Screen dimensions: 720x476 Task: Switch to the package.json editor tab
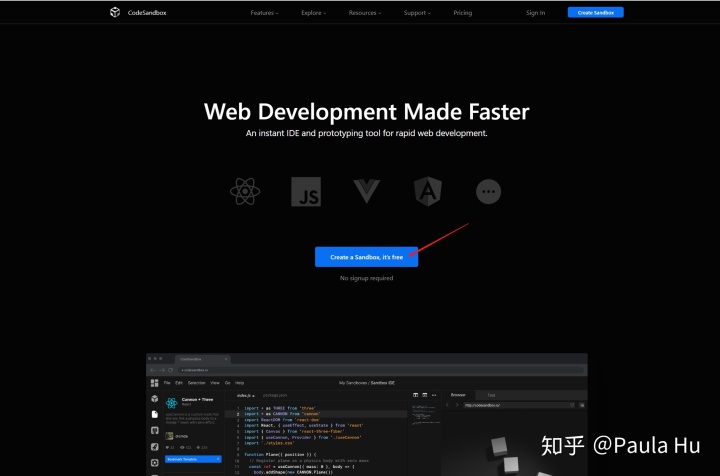point(275,395)
